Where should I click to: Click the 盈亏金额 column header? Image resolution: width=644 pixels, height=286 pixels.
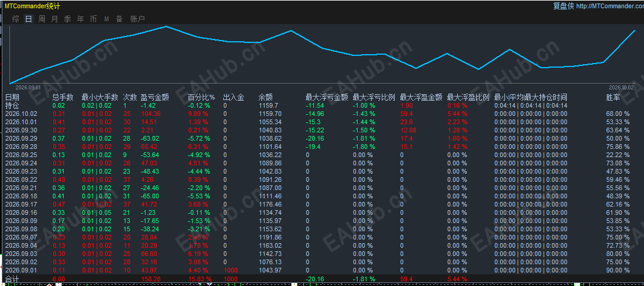point(154,97)
